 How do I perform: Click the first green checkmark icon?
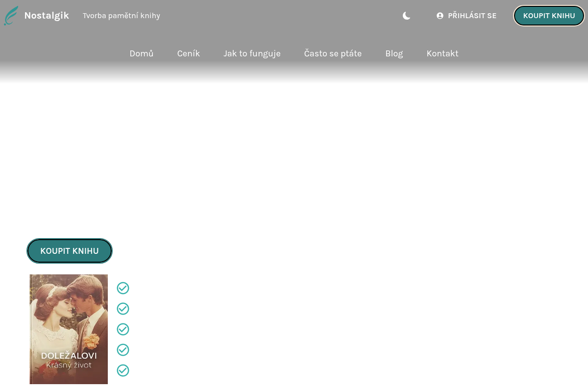[x=123, y=288]
